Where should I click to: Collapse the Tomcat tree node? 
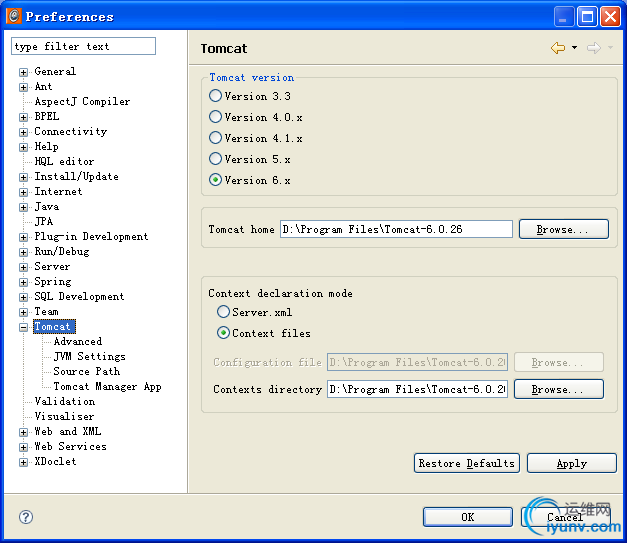coord(24,327)
